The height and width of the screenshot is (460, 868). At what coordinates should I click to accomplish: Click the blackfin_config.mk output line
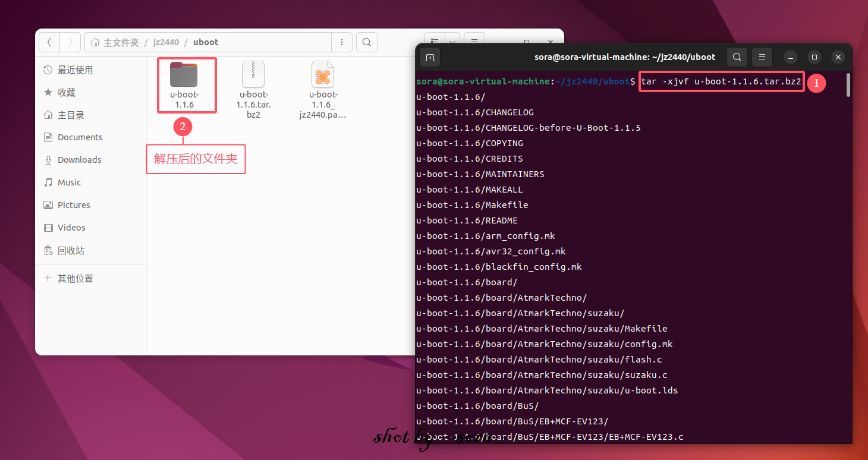point(499,267)
